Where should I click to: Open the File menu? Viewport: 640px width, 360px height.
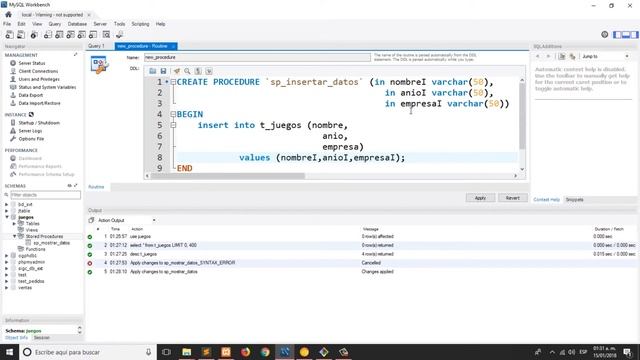(7, 24)
